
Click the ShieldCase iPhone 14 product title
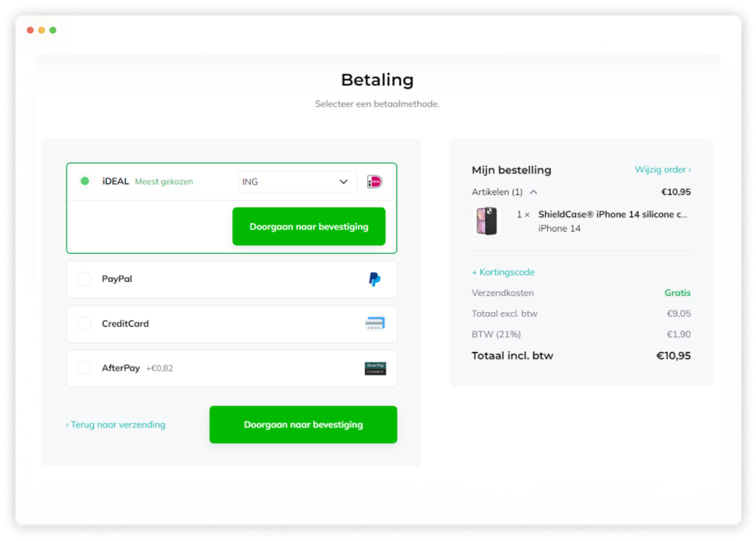click(612, 215)
